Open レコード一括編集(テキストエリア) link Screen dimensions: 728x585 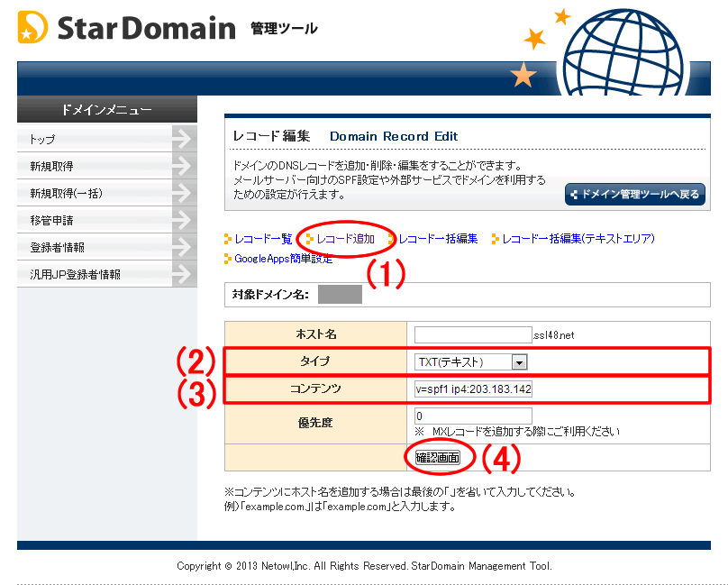578,239
